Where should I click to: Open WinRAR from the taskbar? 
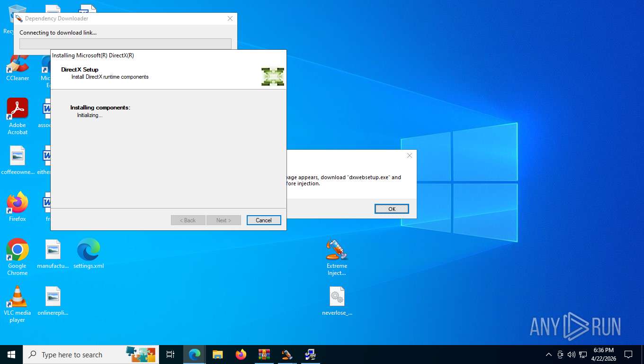pyautogui.click(x=264, y=355)
